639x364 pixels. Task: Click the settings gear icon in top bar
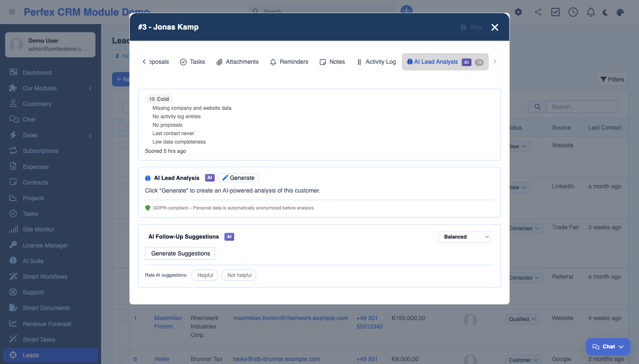(x=518, y=12)
